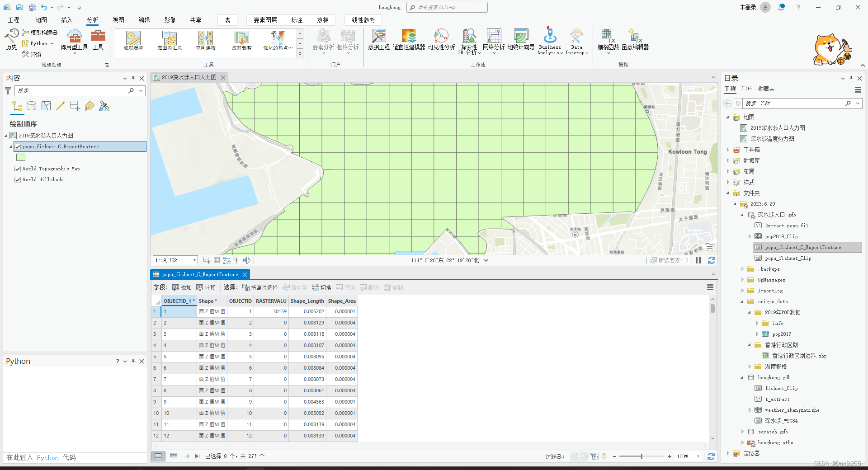Pause map drawing with pause icon
Image resolution: width=868 pixels, height=470 pixels.
pos(698,260)
